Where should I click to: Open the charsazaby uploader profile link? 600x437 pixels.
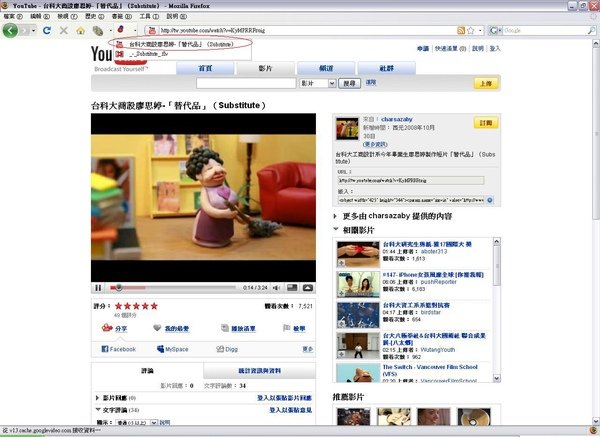click(397, 119)
